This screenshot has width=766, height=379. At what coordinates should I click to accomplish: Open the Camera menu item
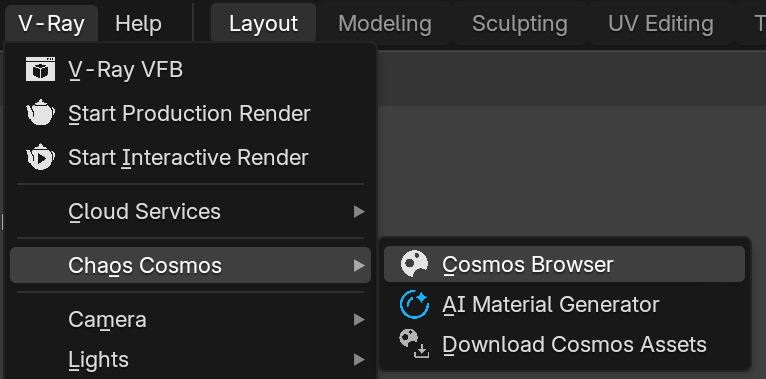(191, 319)
